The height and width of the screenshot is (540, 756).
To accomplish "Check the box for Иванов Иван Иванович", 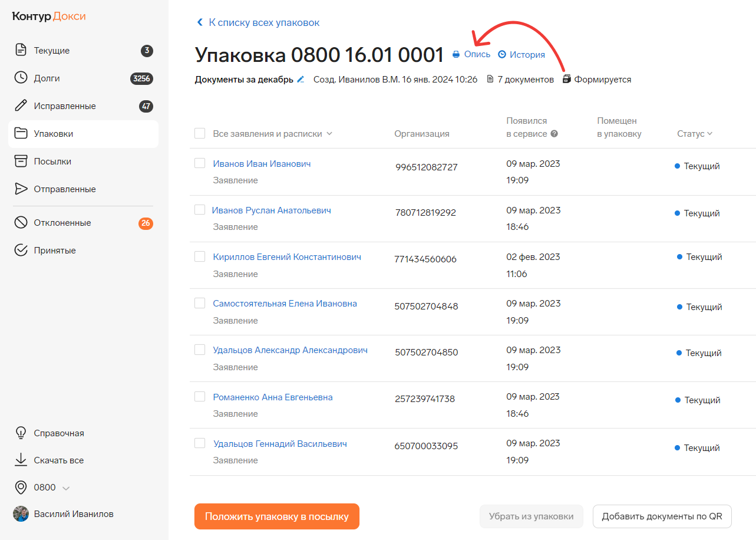I will (x=200, y=163).
